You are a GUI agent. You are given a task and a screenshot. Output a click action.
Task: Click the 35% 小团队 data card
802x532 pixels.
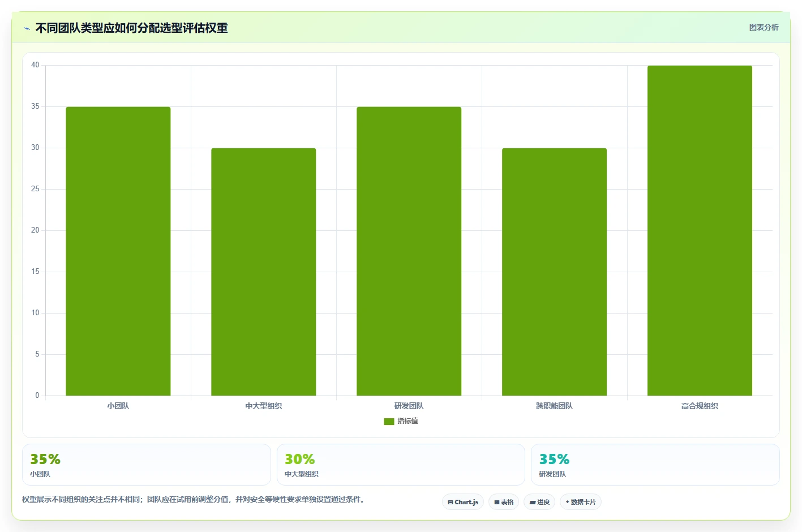click(x=147, y=465)
